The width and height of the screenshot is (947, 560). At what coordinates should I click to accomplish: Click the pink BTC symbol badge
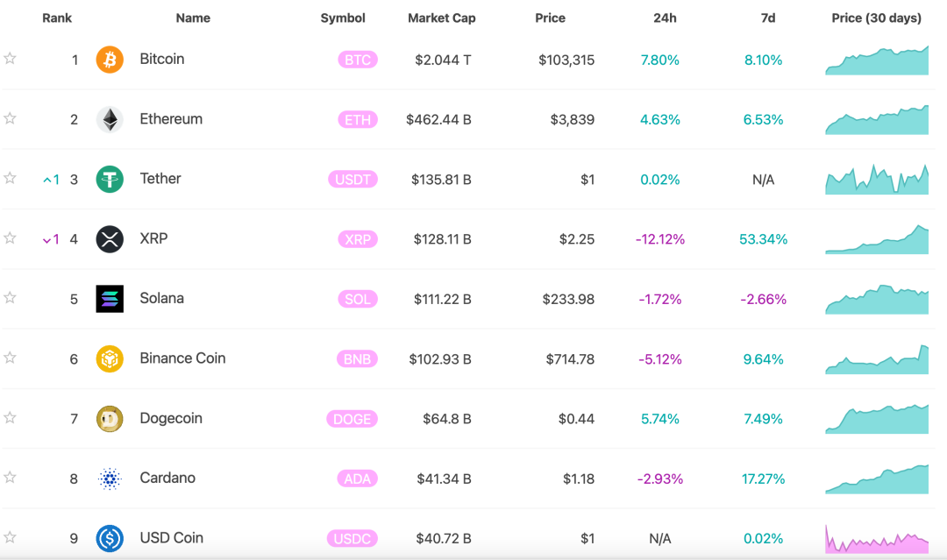(358, 60)
